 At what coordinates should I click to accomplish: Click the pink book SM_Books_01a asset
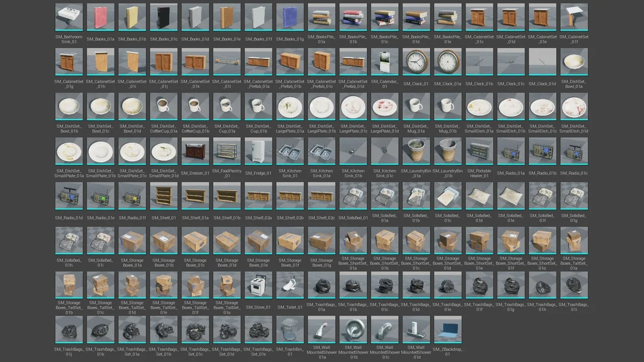[x=101, y=17]
